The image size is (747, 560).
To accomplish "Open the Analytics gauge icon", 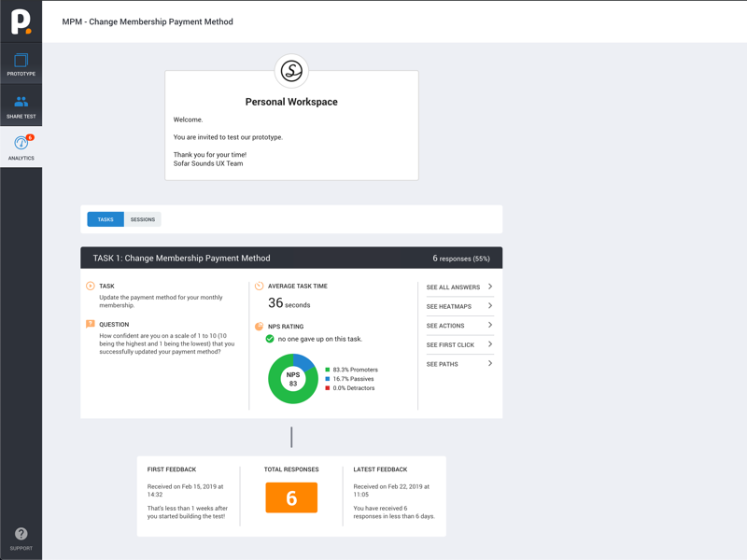I will (x=21, y=143).
